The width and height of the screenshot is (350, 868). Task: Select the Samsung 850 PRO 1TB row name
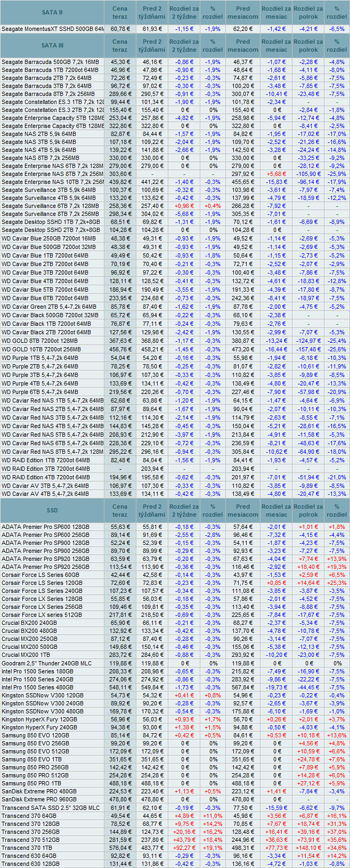[x=31, y=783]
